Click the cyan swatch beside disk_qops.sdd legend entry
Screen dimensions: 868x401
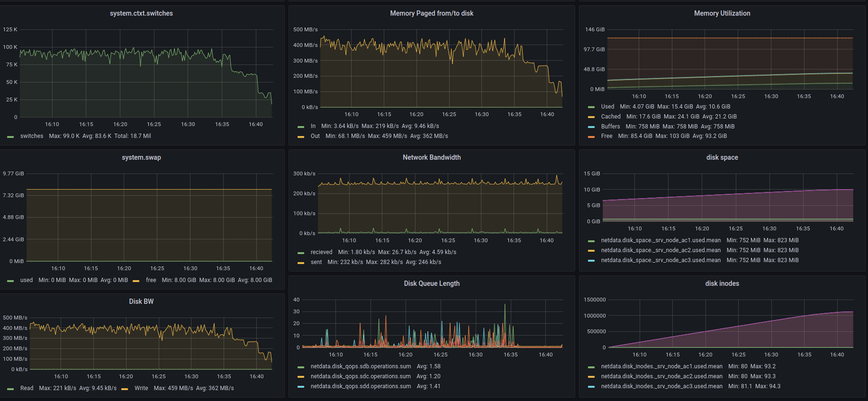[301, 387]
